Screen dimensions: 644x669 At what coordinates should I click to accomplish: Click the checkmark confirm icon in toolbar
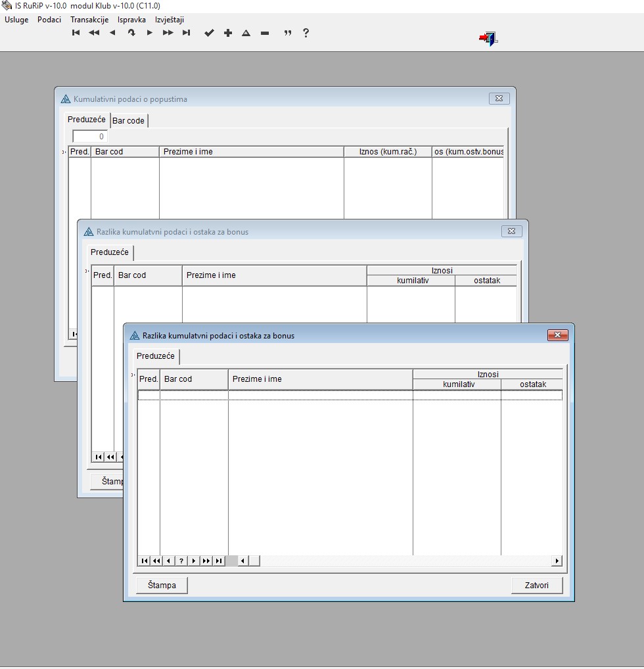point(209,33)
